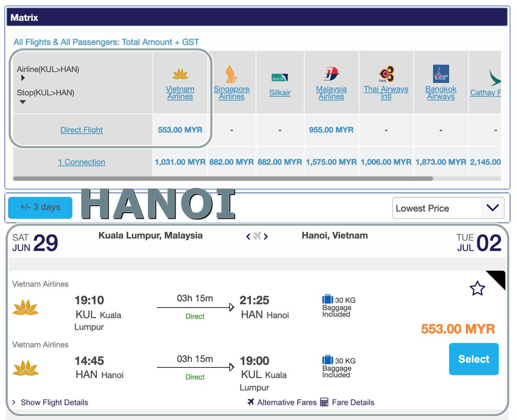Select the 1,873.00 MYR connection fare
The height and width of the screenshot is (420, 517).
click(x=441, y=162)
